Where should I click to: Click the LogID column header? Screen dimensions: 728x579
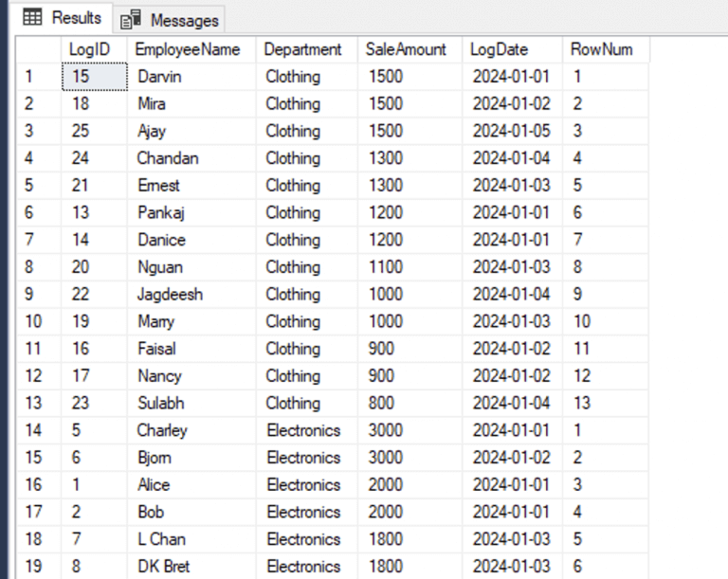(x=90, y=49)
